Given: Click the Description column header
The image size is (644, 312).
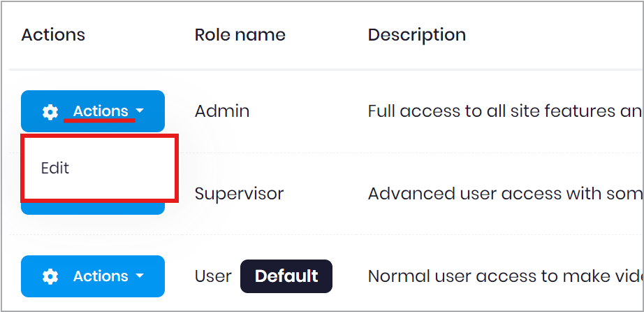Looking at the screenshot, I should [x=417, y=35].
